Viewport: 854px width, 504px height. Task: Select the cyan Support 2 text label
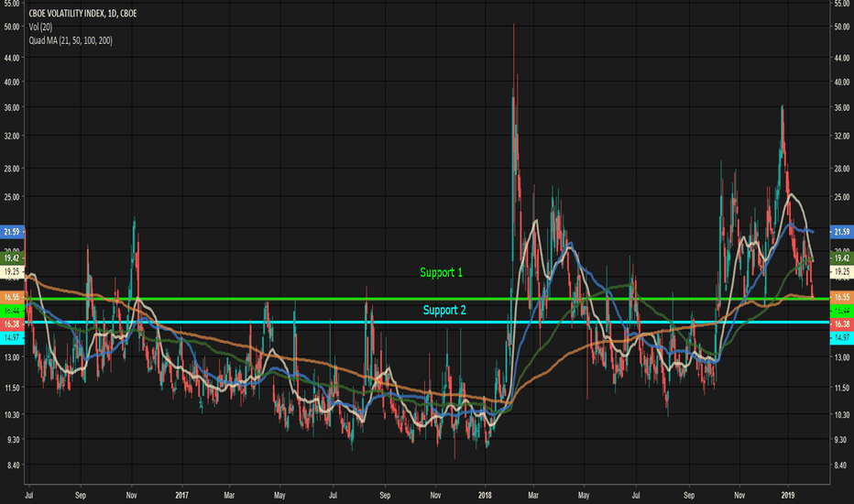[444, 310]
